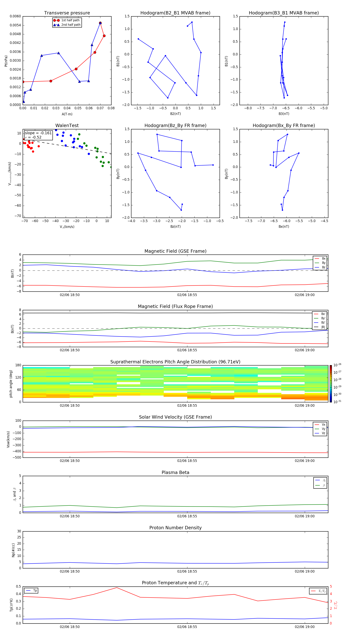Click the 'slope = -0.161' annotation
The width and height of the screenshot is (351, 644).
38,133
